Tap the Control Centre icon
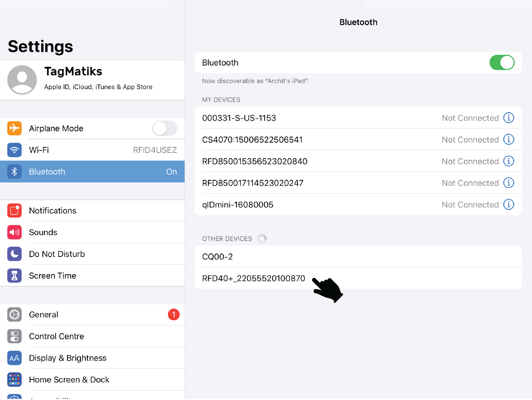This screenshot has width=532, height=400. pos(15,336)
